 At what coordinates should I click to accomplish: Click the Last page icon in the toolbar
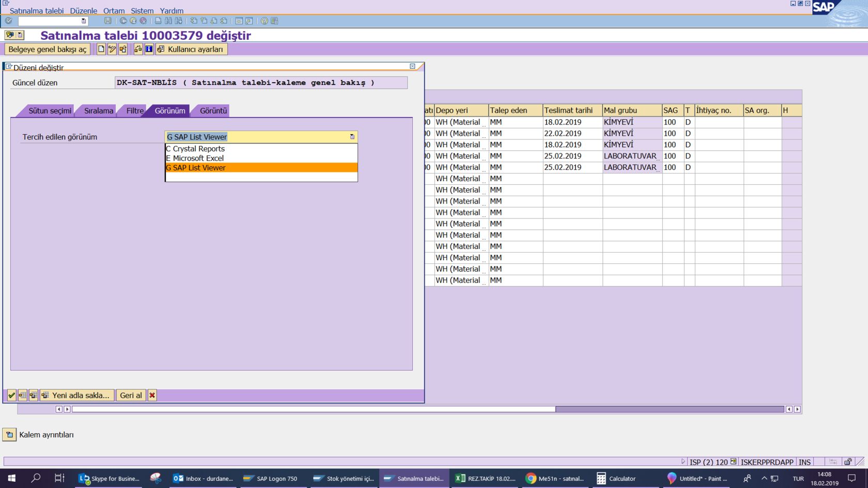point(224,21)
